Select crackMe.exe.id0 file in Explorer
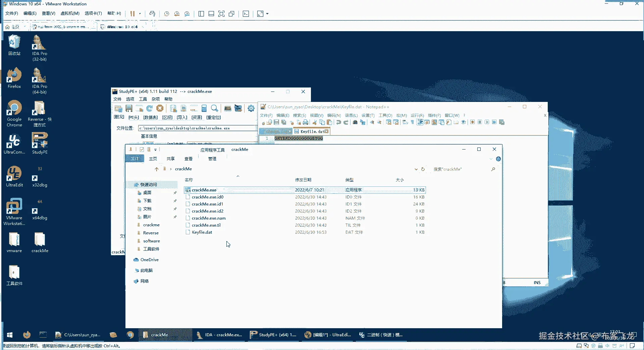Image resolution: width=644 pixels, height=350 pixels. pyautogui.click(x=208, y=197)
